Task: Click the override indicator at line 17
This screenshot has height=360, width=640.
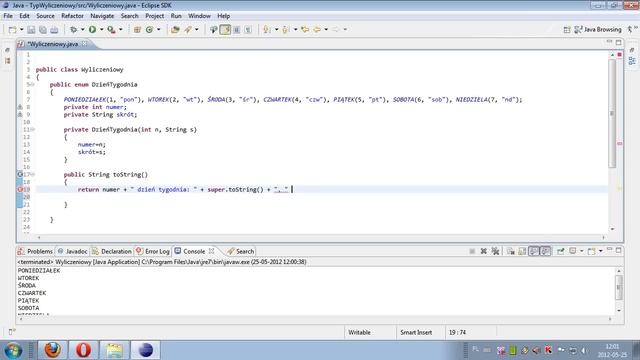Action: coord(20,175)
